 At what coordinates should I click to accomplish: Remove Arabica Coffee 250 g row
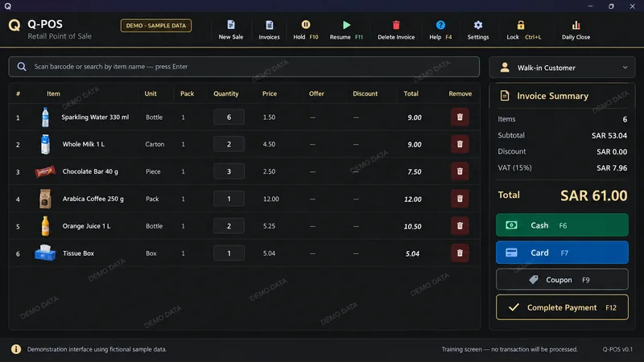[460, 199]
